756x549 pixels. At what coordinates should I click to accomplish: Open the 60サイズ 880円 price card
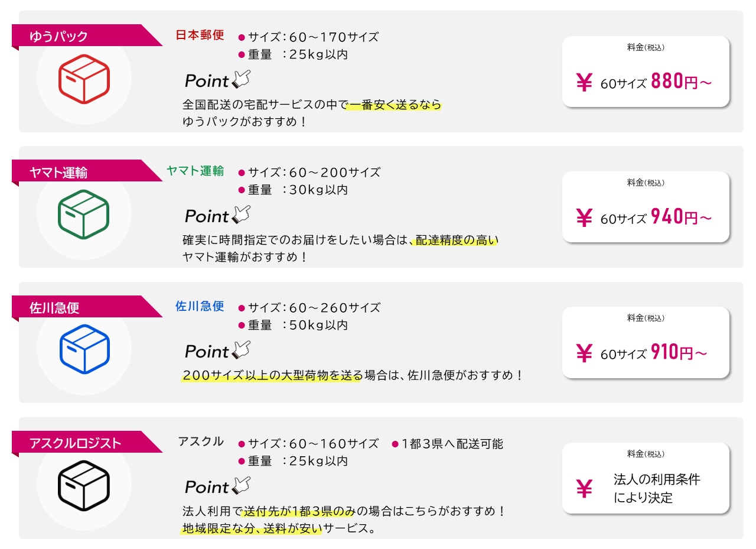pos(646,72)
